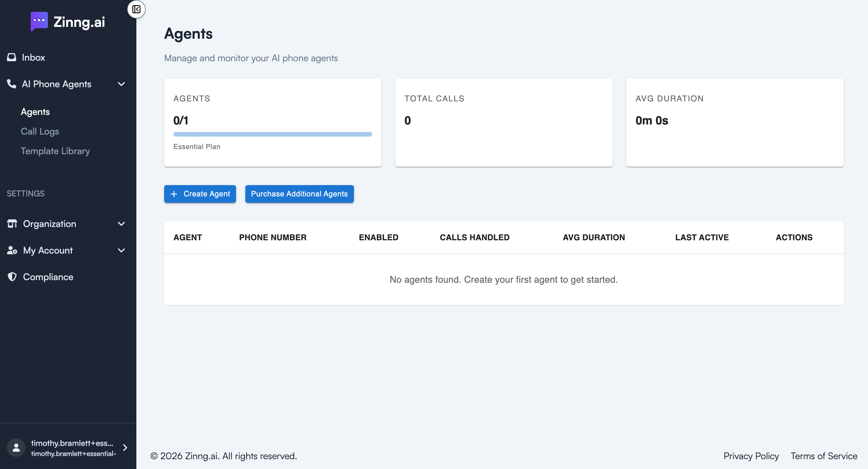This screenshot has width=868, height=469.
Task: Click the circular K badge near the sidebar
Action: [137, 9]
